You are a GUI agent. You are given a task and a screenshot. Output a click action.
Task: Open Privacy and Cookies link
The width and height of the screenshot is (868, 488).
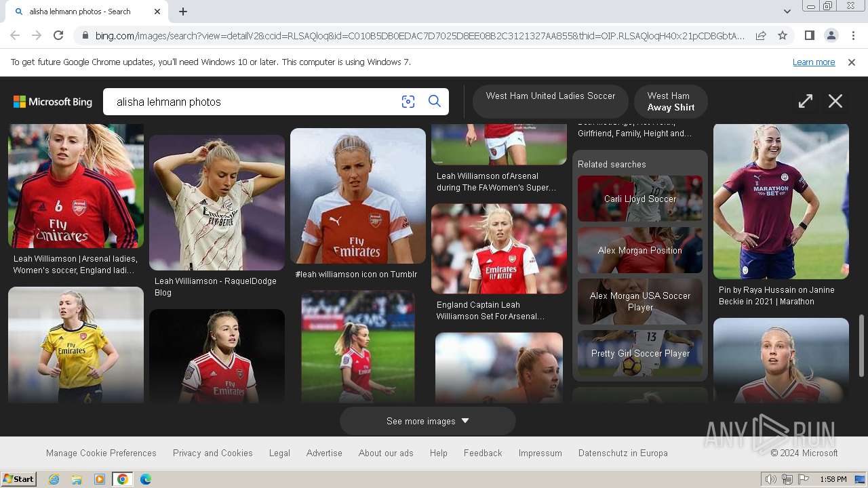(213, 453)
